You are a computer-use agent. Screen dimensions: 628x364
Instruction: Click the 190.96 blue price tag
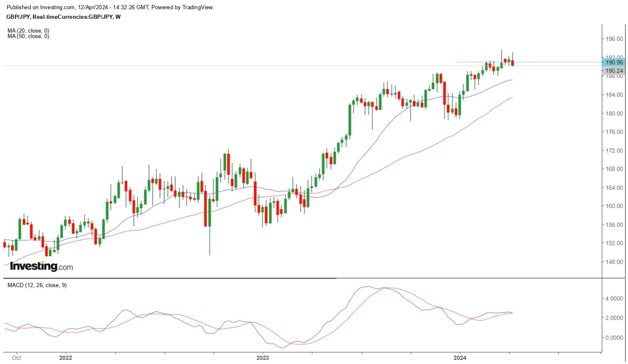pyautogui.click(x=614, y=62)
